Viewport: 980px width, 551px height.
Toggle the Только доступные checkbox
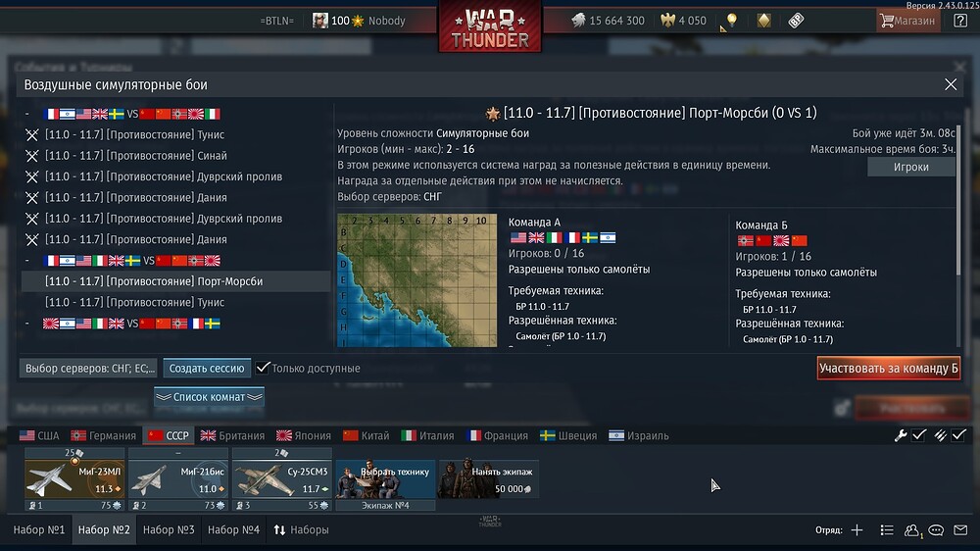point(263,368)
